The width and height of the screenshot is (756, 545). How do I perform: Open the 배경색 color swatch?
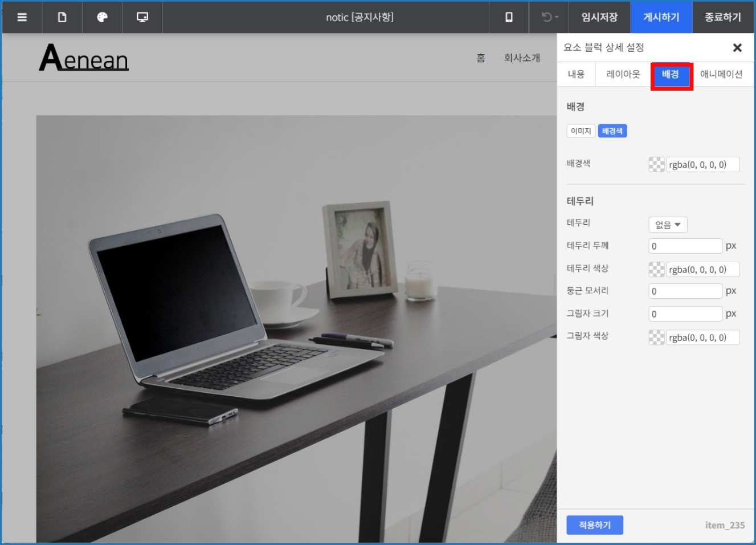pos(657,165)
